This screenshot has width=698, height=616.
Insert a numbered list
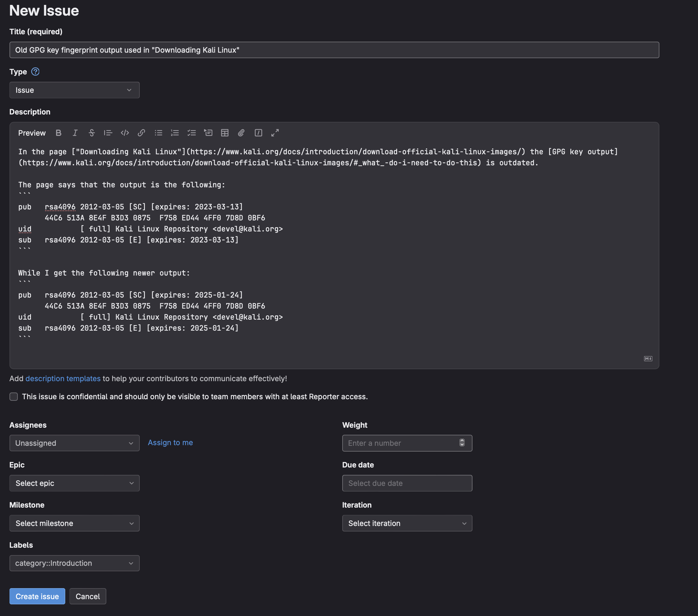[175, 133]
